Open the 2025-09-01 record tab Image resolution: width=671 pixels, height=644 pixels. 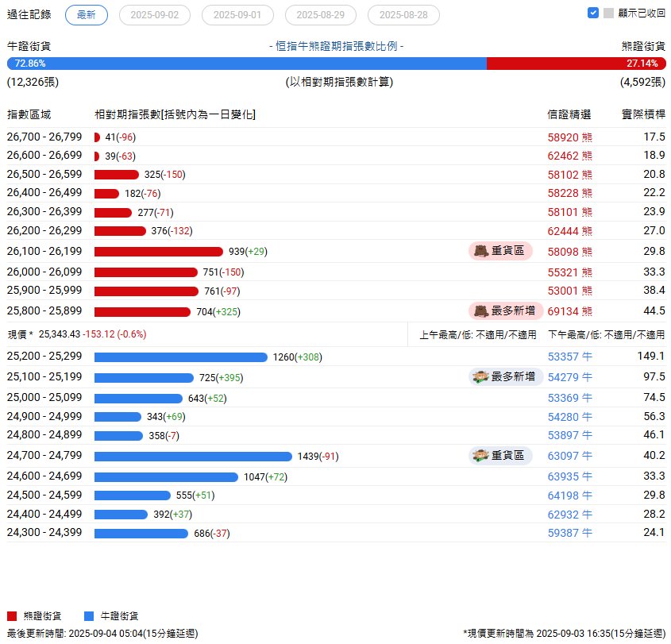click(x=237, y=15)
